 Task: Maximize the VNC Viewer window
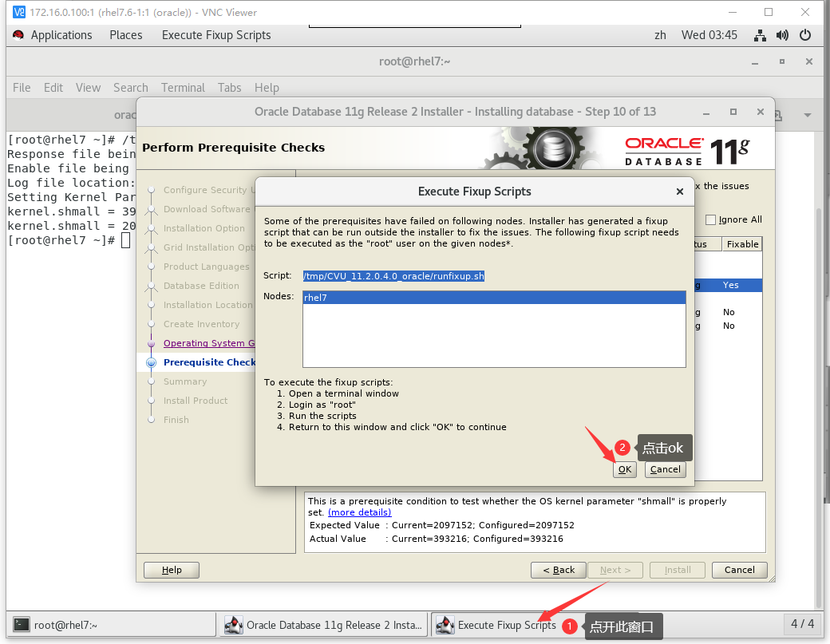pos(769,12)
